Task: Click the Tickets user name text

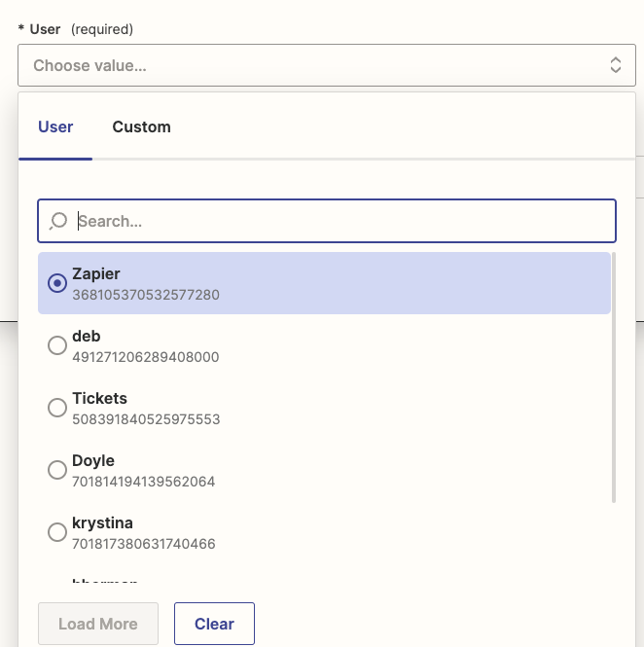Action: point(99,398)
